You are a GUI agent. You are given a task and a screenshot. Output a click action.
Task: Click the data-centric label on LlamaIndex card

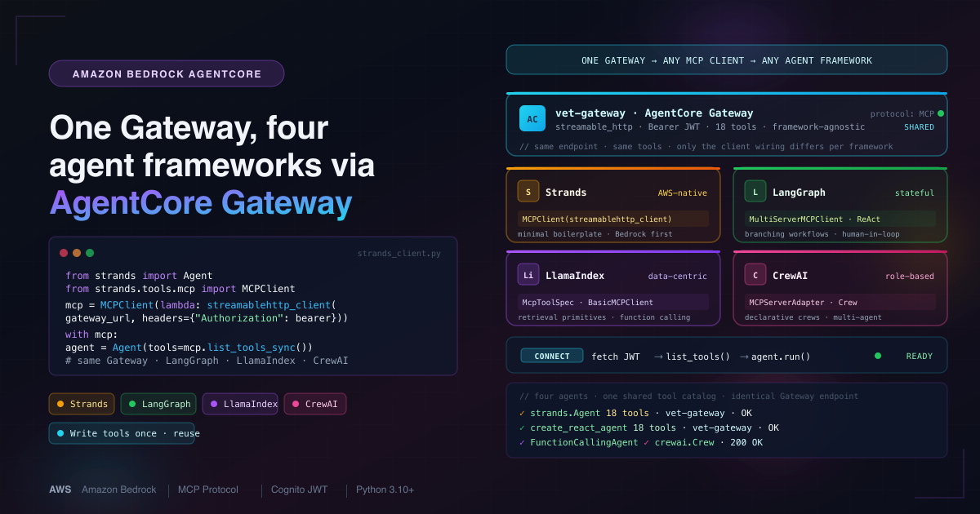[678, 277]
